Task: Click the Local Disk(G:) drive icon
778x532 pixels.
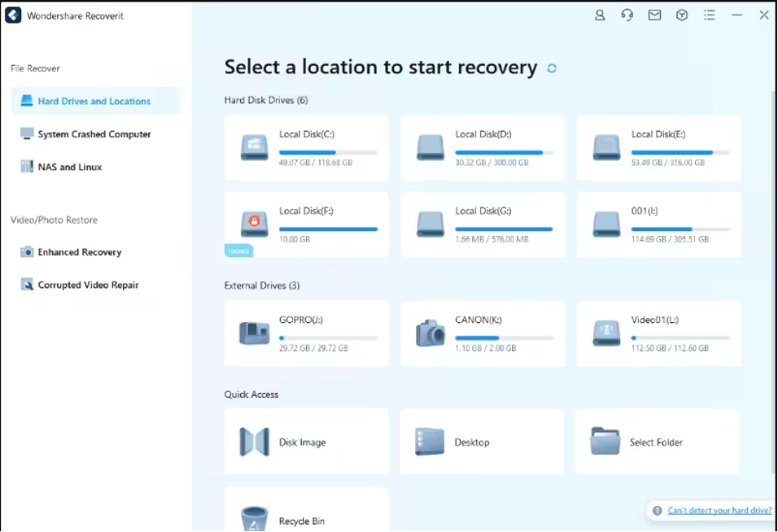Action: tap(431, 224)
